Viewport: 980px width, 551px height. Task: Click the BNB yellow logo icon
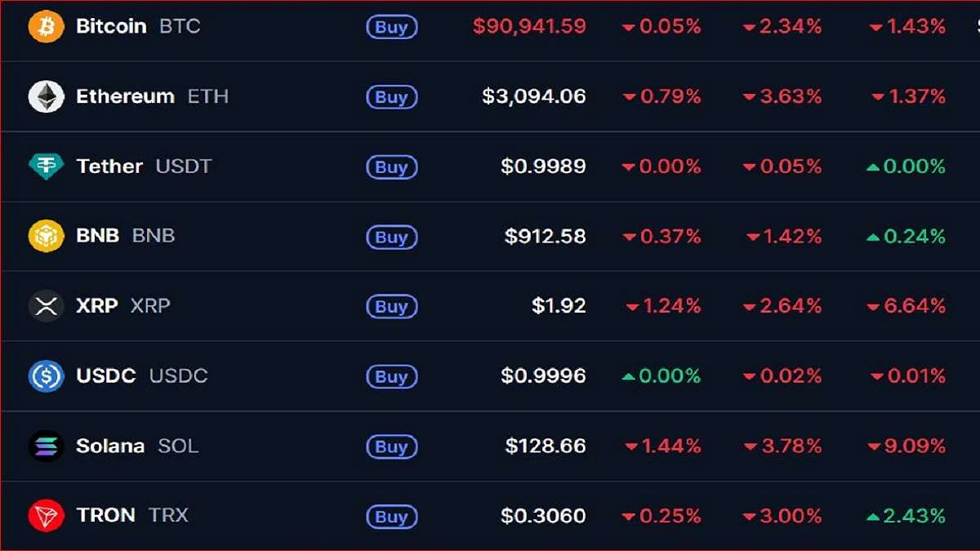click(46, 236)
